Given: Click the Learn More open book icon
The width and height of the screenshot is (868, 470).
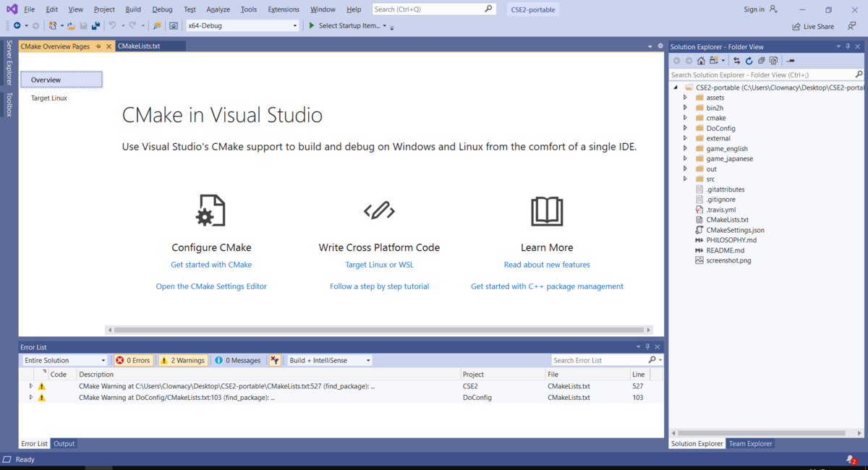Looking at the screenshot, I should pyautogui.click(x=547, y=210).
